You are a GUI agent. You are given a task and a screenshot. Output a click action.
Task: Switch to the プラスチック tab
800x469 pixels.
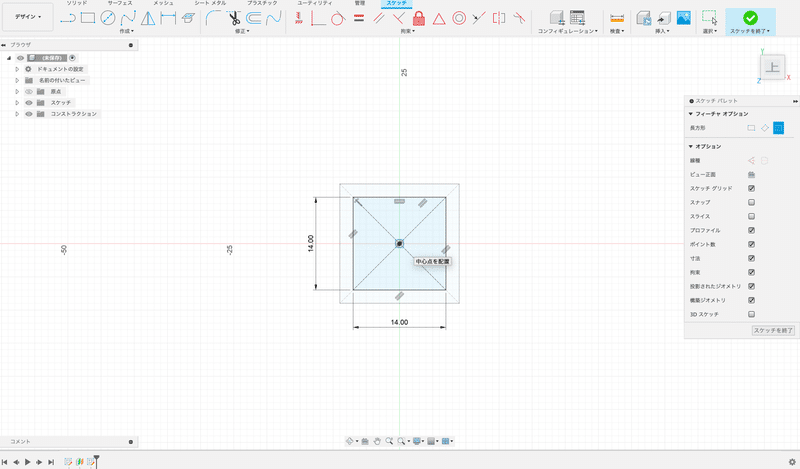point(262,3)
